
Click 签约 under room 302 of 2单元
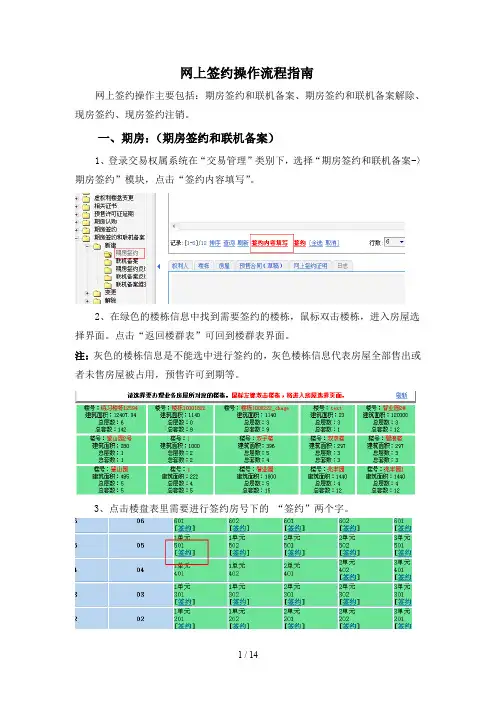(349, 602)
